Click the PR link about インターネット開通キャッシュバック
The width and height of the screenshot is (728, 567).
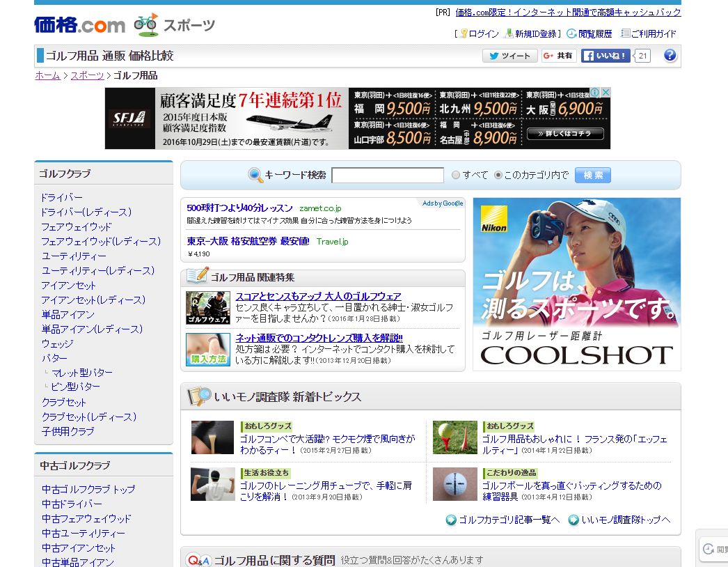click(569, 13)
